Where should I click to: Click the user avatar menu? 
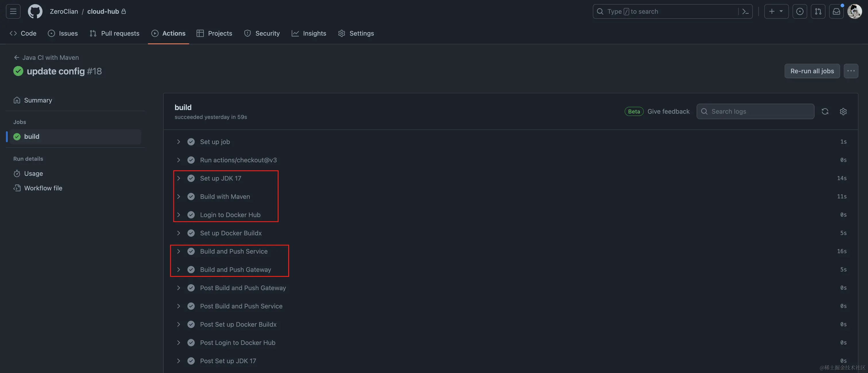tap(855, 11)
